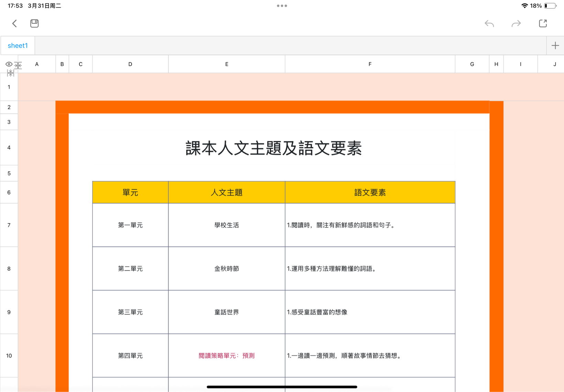This screenshot has width=564, height=392.
Task: Tap the back arrow to exit spreadsheet
Action: pos(14,23)
